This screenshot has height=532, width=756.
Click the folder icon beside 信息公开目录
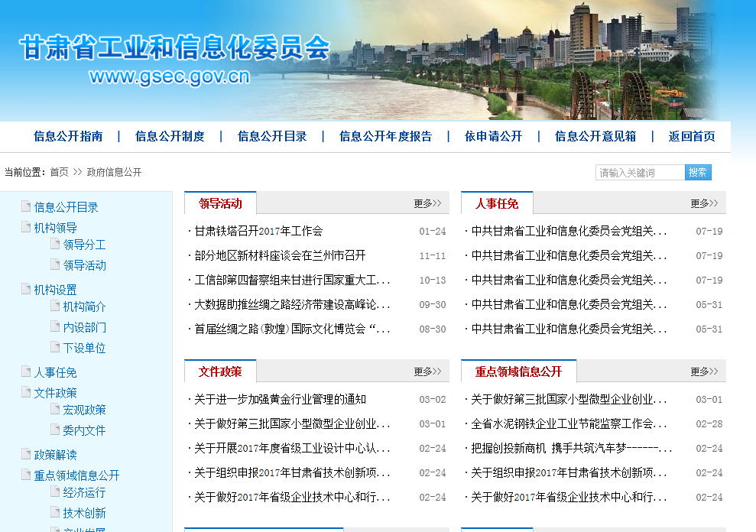coord(24,206)
